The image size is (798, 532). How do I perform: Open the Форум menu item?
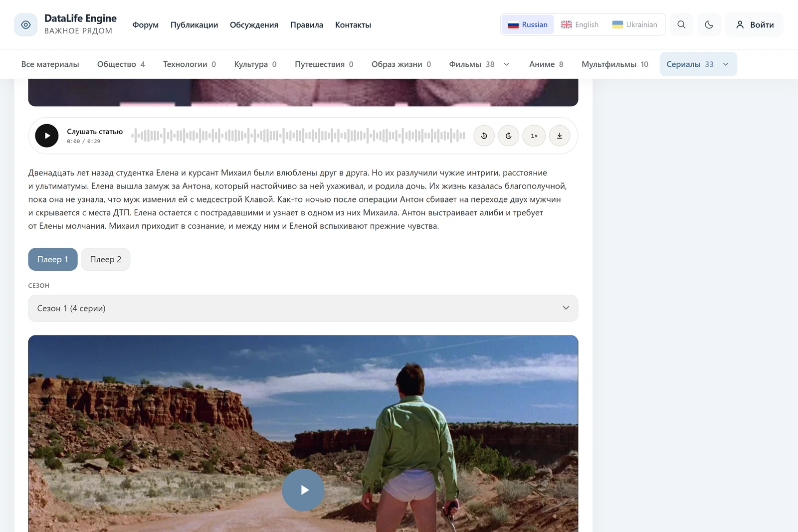click(146, 25)
